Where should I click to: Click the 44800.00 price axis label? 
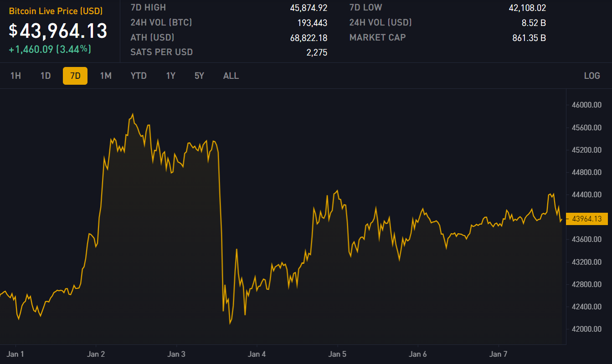pyautogui.click(x=586, y=172)
